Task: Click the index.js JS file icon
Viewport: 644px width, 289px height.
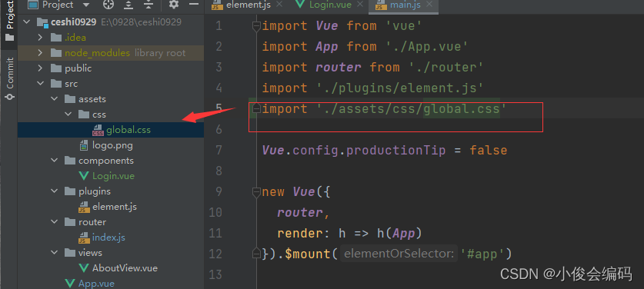Action: coord(84,238)
